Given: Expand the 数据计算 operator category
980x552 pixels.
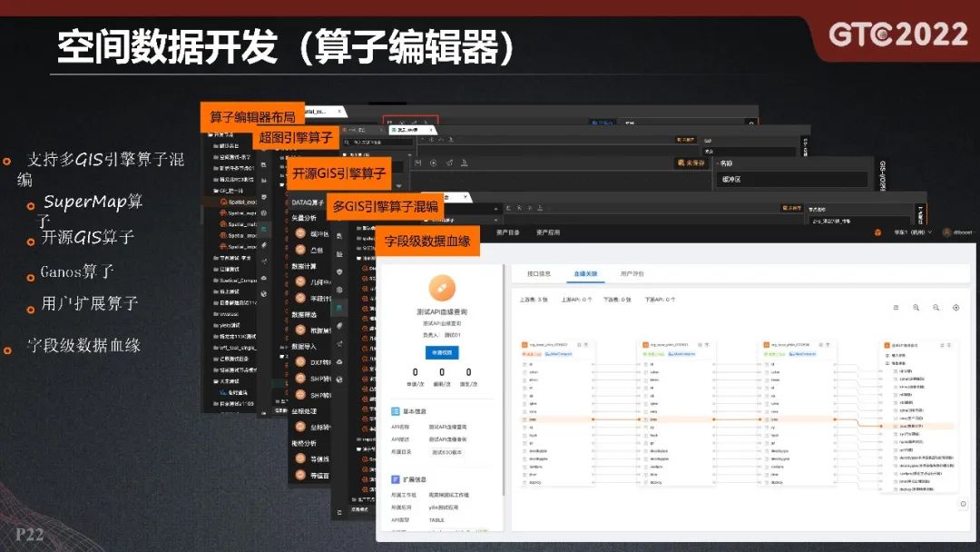Looking at the screenshot, I should click(304, 266).
